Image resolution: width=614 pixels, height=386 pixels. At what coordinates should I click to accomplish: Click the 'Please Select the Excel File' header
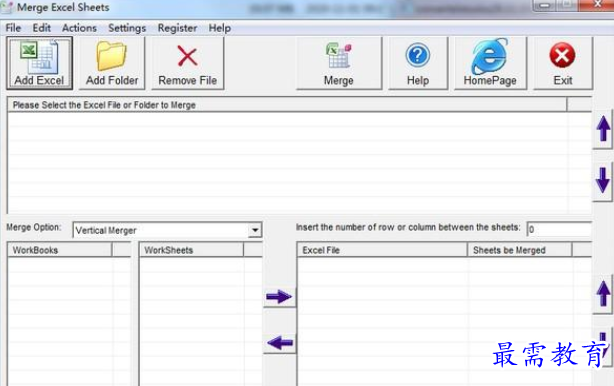click(x=287, y=105)
